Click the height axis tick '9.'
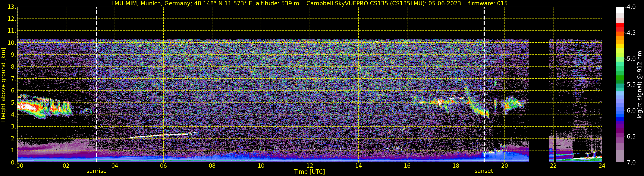Screen dimensions: 644x176 [13, 55]
